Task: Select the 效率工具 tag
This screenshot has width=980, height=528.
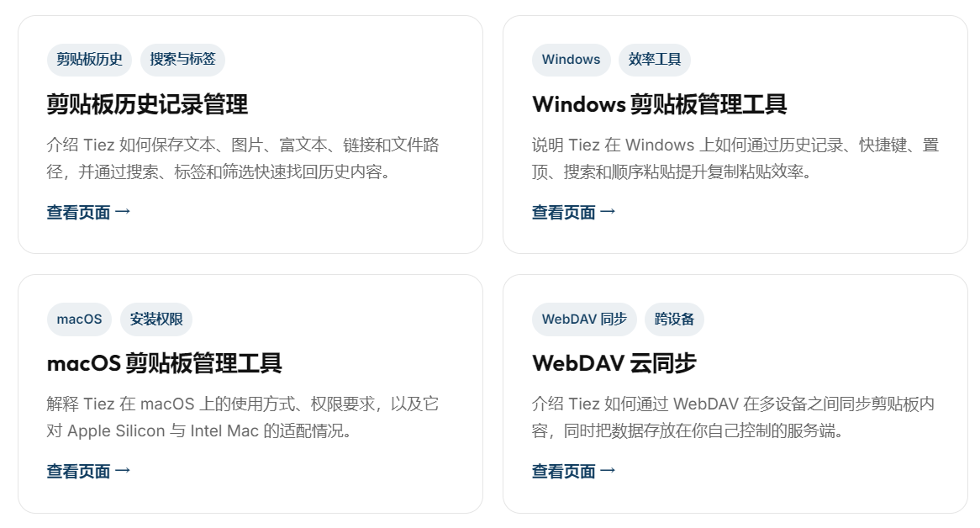Action: click(655, 60)
